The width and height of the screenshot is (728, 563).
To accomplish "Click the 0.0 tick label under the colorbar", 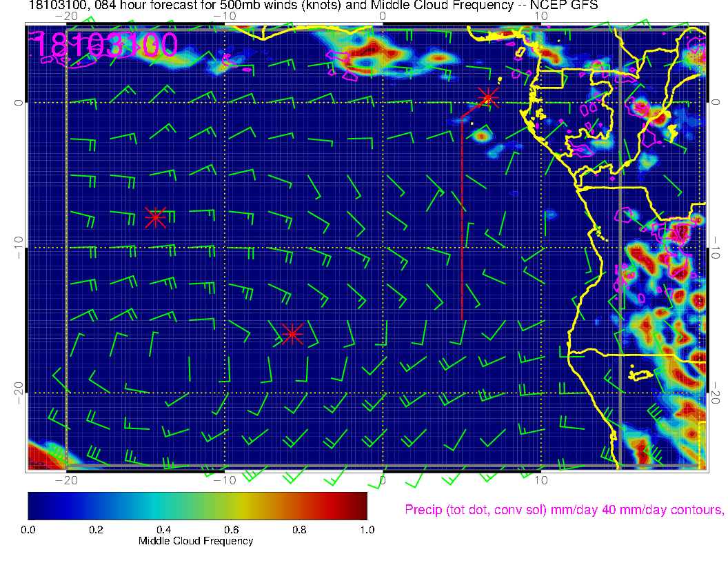I will point(28,529).
